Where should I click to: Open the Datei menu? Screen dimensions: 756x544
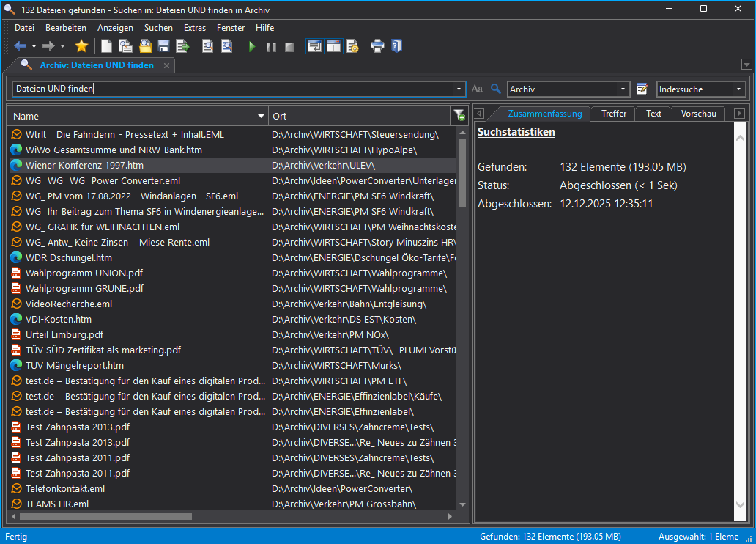25,28
